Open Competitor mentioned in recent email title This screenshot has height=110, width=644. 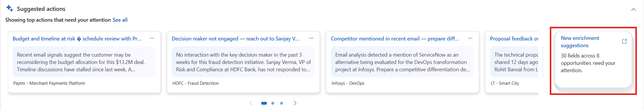click(x=395, y=39)
